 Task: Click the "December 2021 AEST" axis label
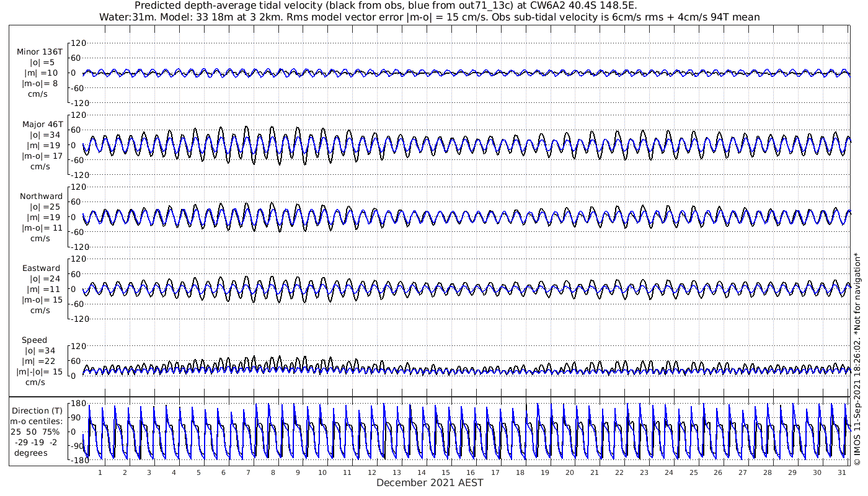coord(430,482)
